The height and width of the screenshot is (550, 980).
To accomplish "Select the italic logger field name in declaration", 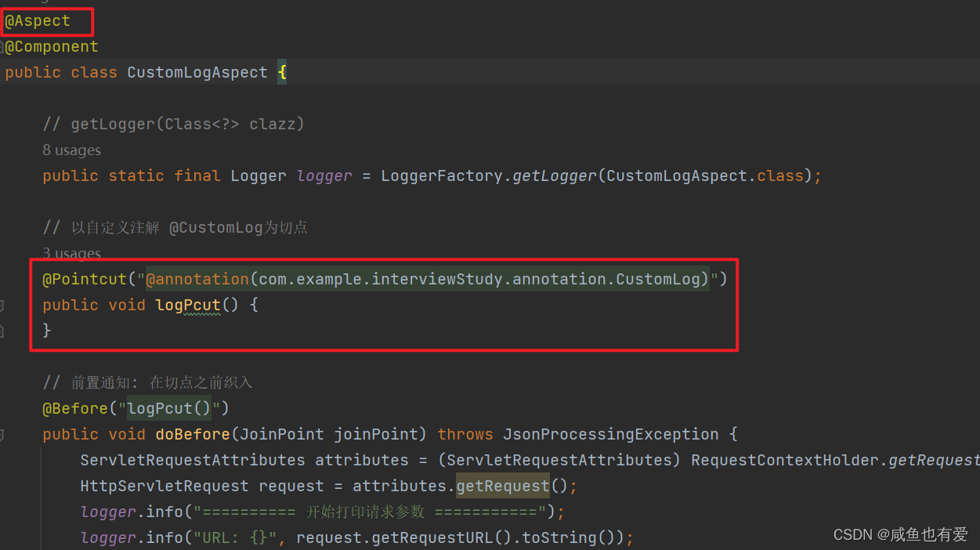I will (324, 176).
